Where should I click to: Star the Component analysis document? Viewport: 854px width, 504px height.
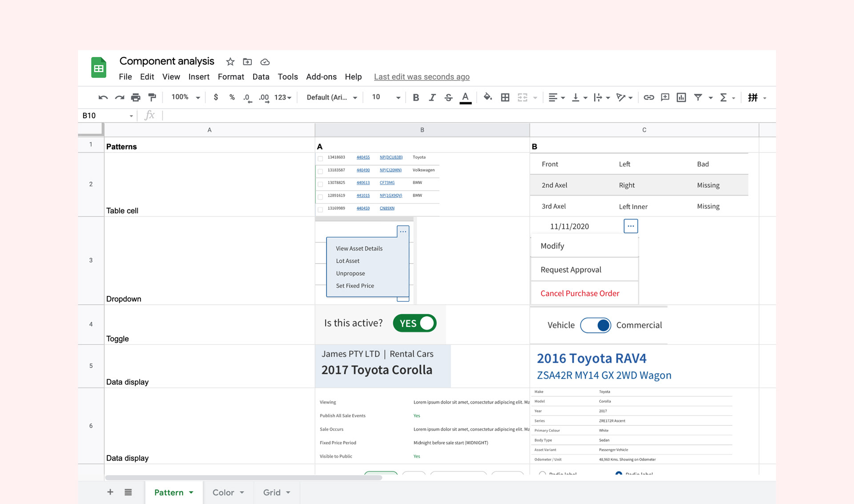coord(230,62)
